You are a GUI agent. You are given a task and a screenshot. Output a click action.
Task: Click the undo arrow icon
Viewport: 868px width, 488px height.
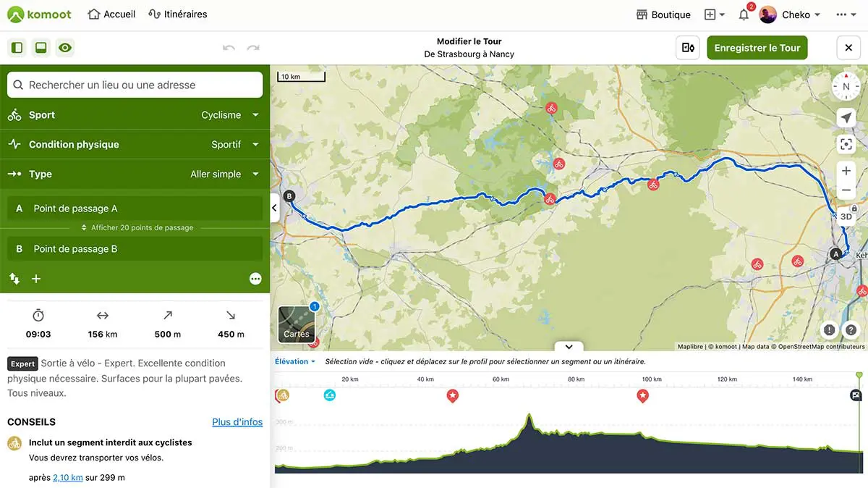pos(229,48)
